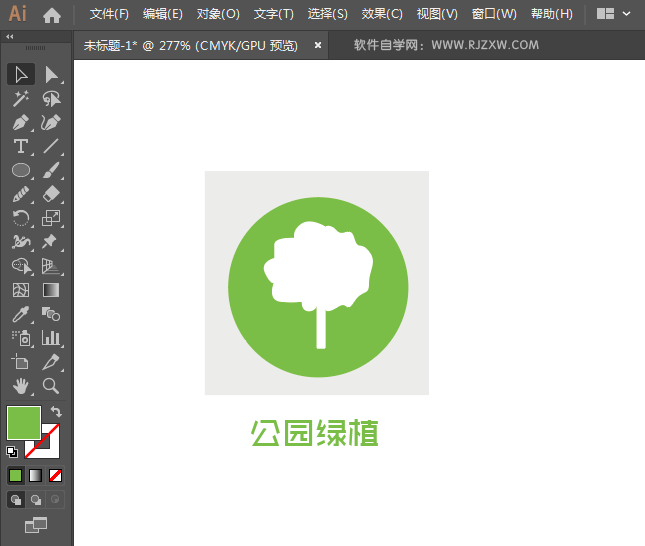This screenshot has height=546, width=645.
Task: Select the Mesh tool
Action: 21,290
